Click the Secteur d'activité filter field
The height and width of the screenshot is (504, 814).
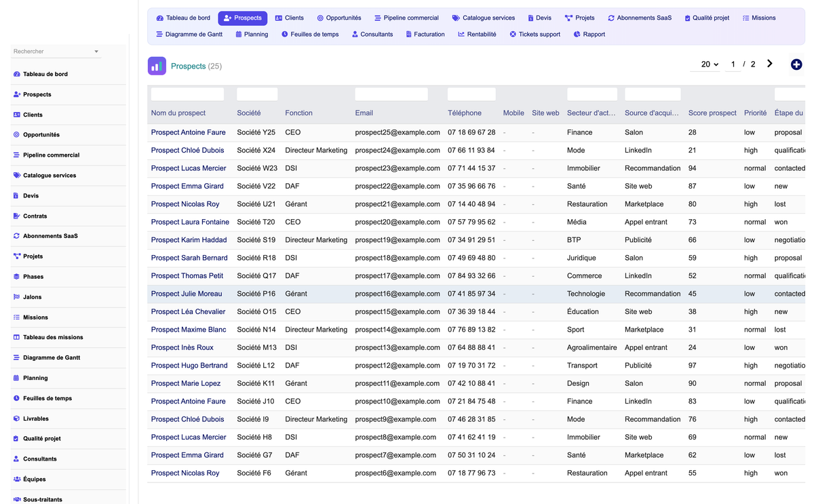click(592, 94)
